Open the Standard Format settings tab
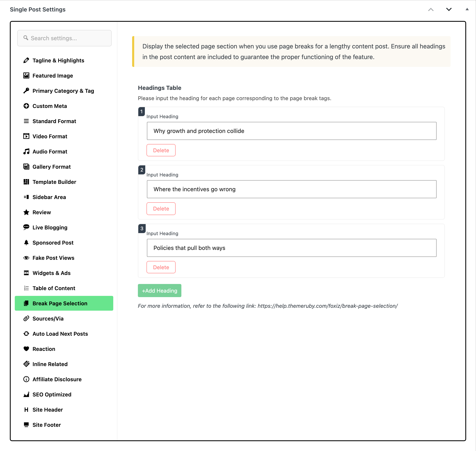Viewport: 476px width, 451px height. (x=64, y=121)
